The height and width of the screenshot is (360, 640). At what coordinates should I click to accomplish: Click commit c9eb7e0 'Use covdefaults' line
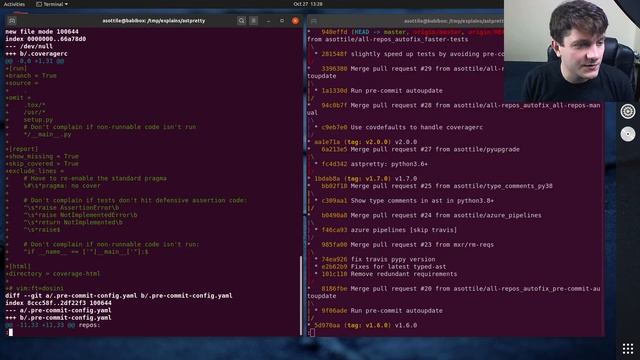pos(402,127)
